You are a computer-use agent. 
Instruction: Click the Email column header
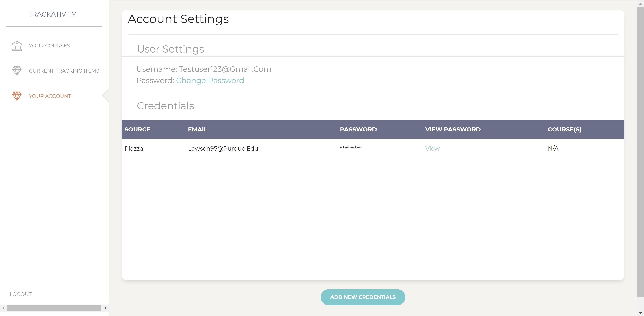point(198,129)
